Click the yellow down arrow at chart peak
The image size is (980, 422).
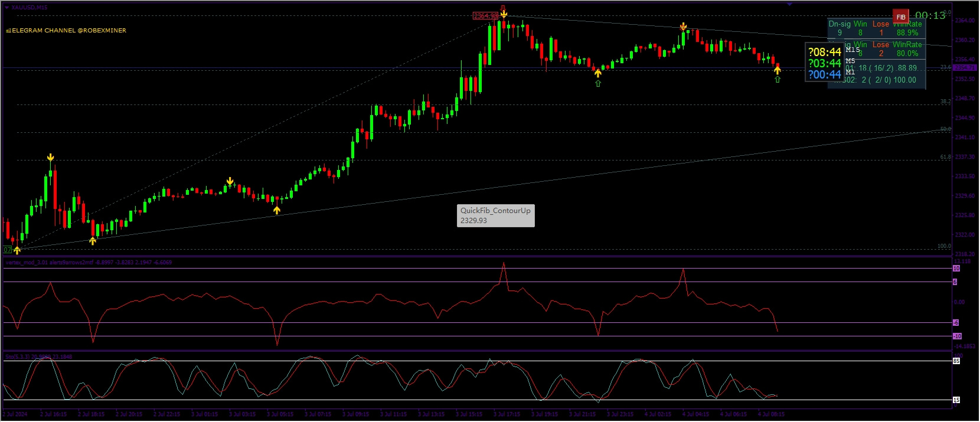(504, 14)
